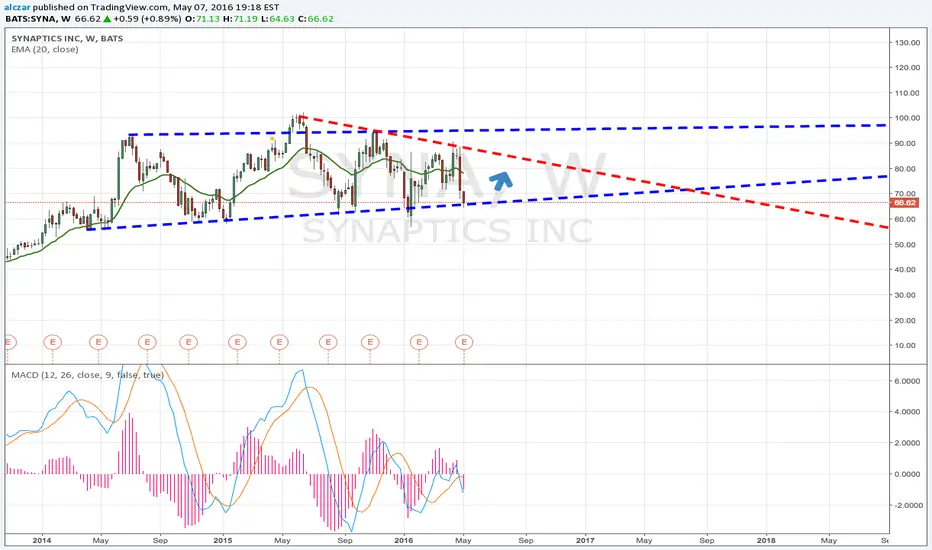This screenshot has height=550, width=932.
Task: Click earnings E marker closest to 2016 label
Action: tap(419, 342)
